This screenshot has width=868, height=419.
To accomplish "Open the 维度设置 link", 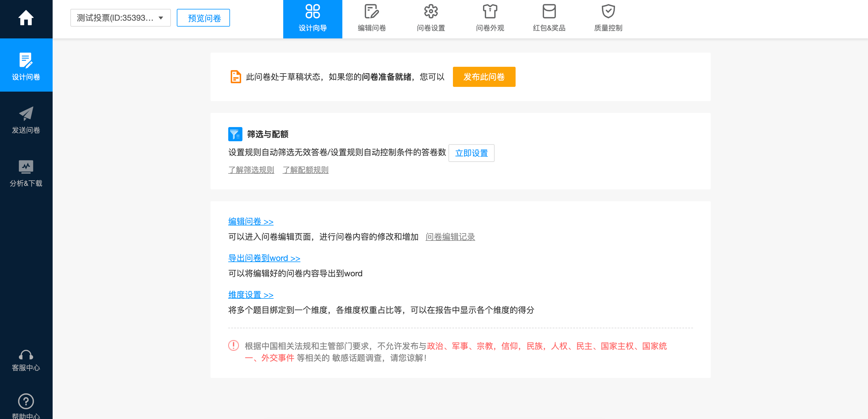I will (250, 295).
